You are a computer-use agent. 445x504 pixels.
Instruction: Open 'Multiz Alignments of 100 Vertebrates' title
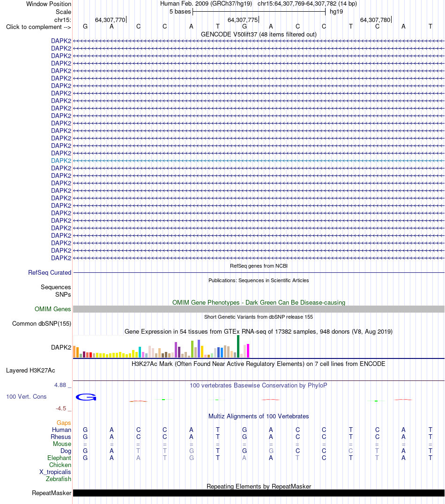259,416
